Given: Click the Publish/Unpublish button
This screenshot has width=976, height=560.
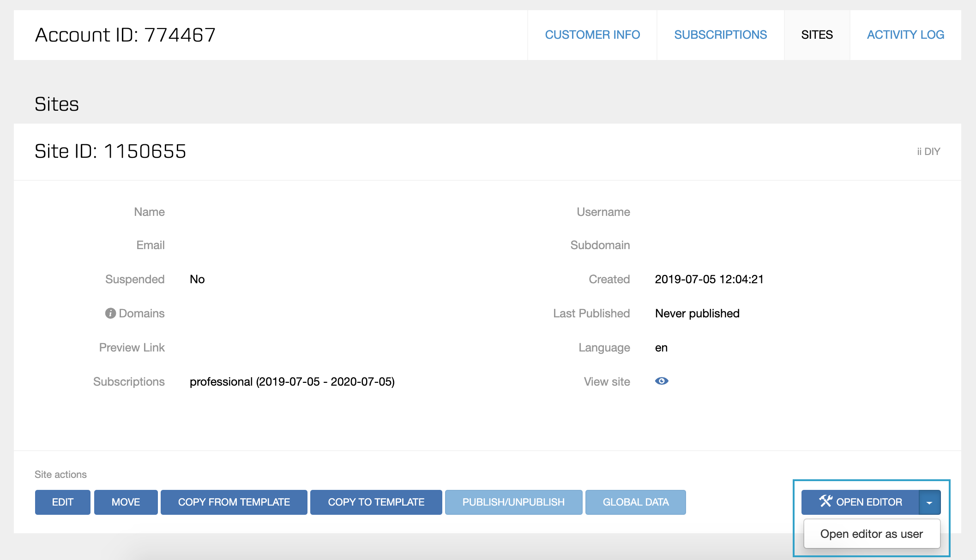Looking at the screenshot, I should click(x=513, y=502).
